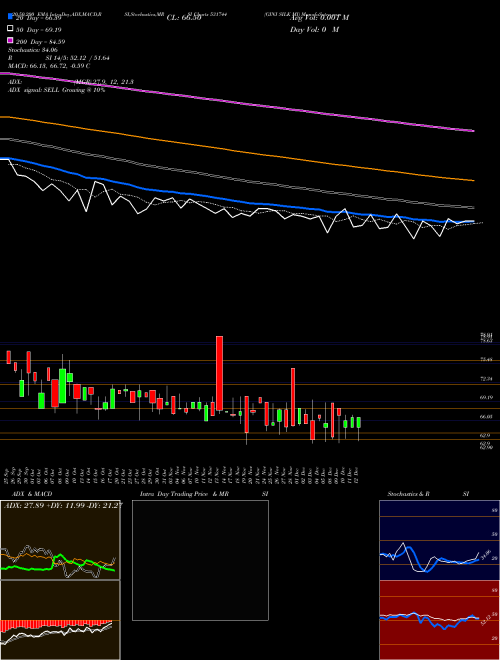The width and height of the screenshot is (500, 660).
Task: Select the '200 Day - 84.59' legend text
Action: (40, 42)
